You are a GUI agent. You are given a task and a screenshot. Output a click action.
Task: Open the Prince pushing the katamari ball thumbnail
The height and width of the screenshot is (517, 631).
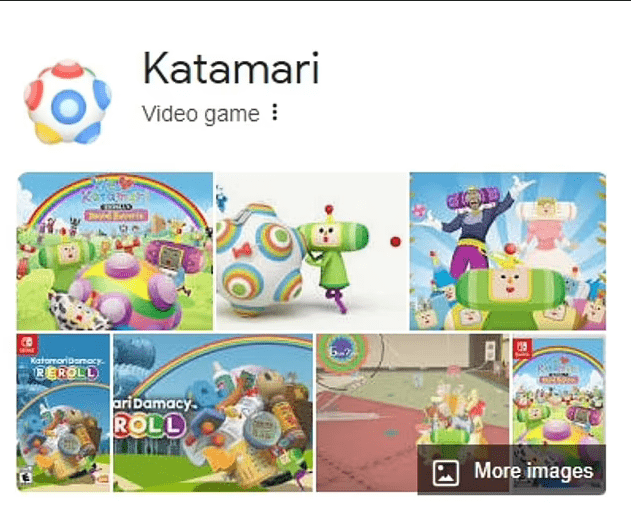click(x=312, y=251)
